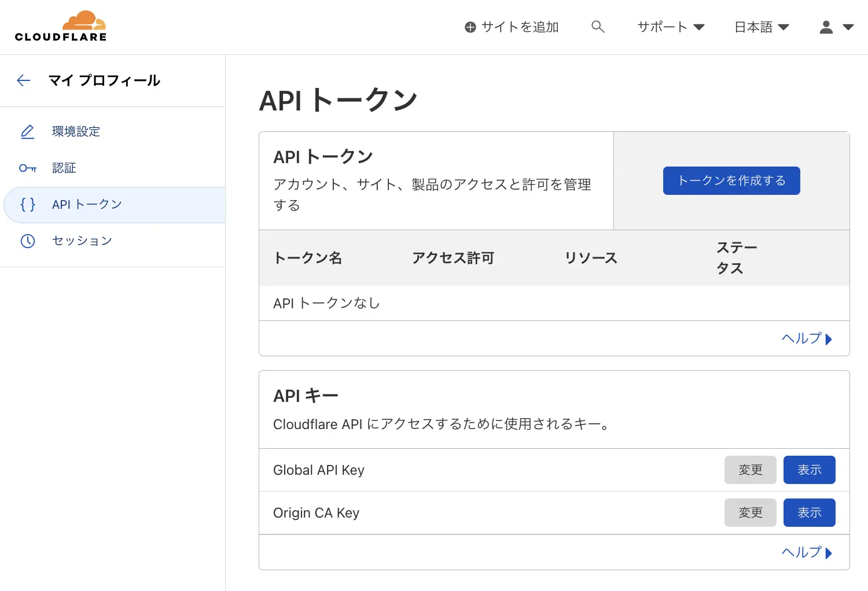Viewport: 868px width, 591px height.
Task: Click 変更 for the Global API Key
Action: click(750, 470)
